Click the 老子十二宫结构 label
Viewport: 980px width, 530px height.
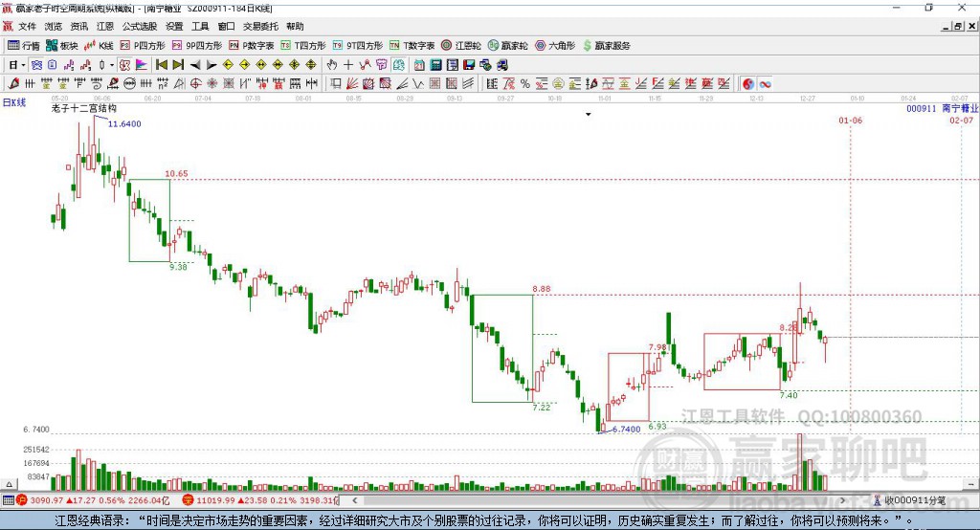click(x=84, y=108)
